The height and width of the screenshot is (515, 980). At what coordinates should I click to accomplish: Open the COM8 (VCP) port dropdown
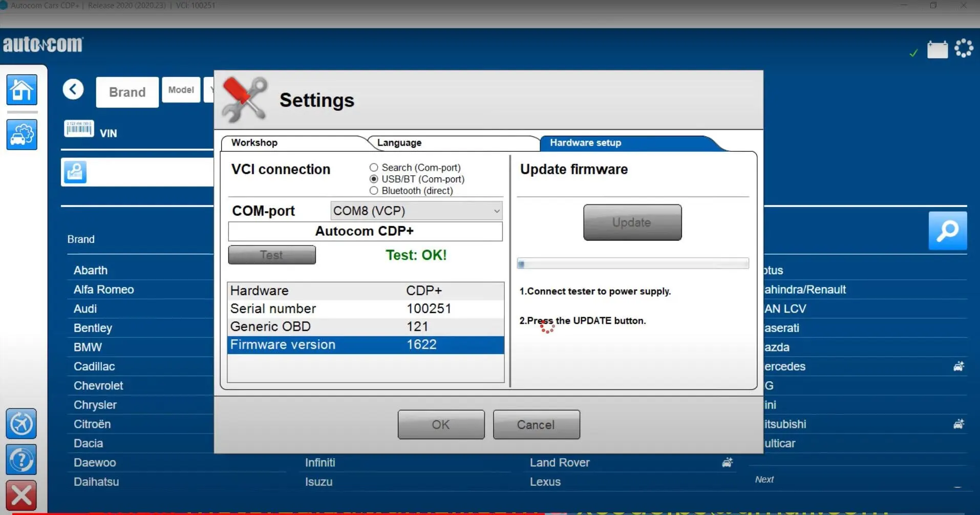[x=416, y=211]
